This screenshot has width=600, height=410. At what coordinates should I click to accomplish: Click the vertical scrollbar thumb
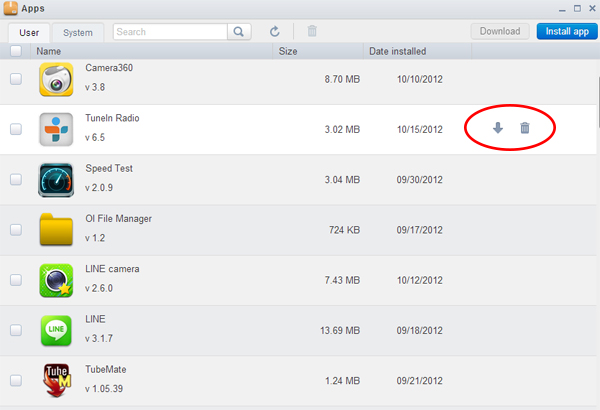click(x=598, y=103)
